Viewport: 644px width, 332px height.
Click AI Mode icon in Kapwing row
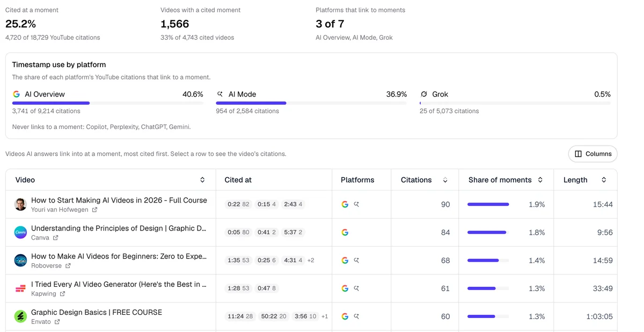[356, 288]
